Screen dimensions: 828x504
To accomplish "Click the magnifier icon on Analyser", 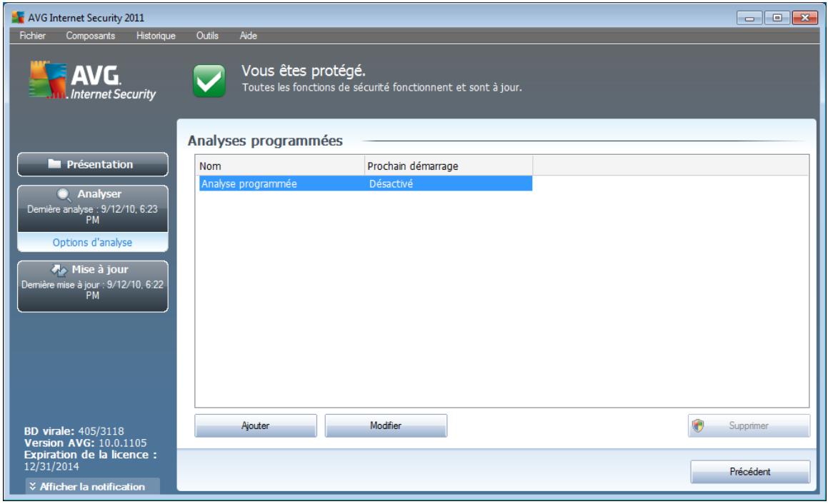I will 64,195.
